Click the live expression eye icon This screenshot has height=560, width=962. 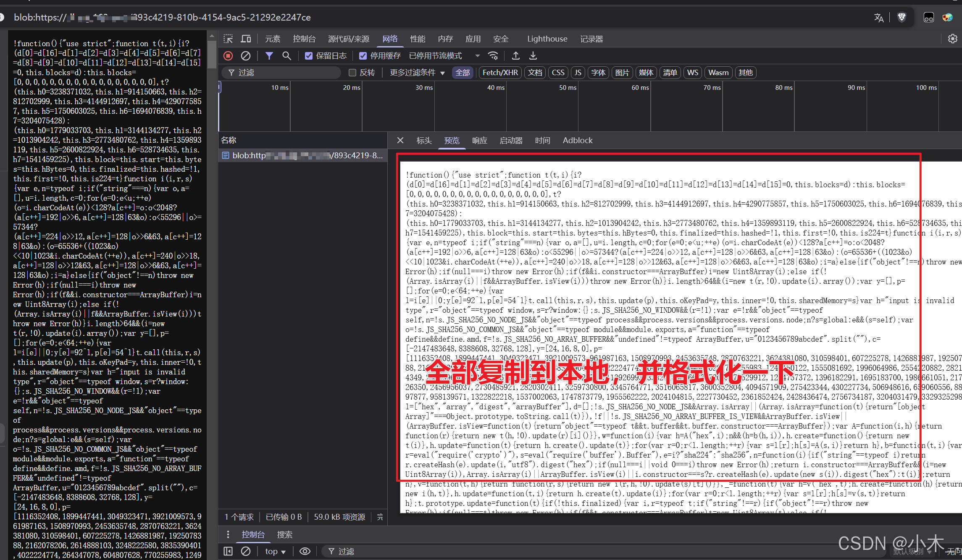click(x=305, y=551)
